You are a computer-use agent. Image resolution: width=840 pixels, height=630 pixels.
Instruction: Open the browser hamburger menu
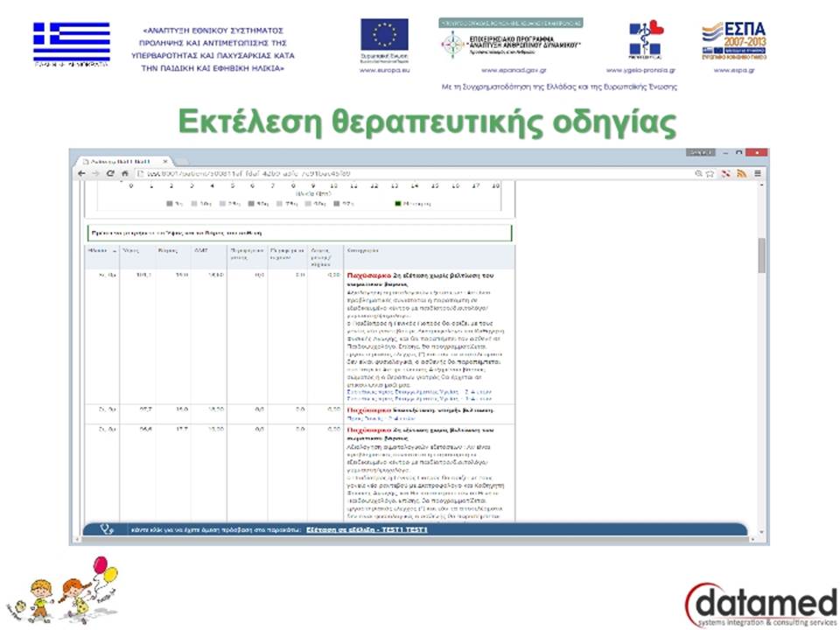click(x=758, y=173)
